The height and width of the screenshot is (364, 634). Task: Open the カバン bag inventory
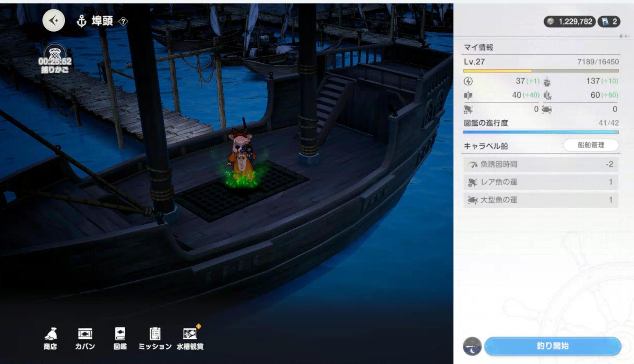(x=85, y=338)
